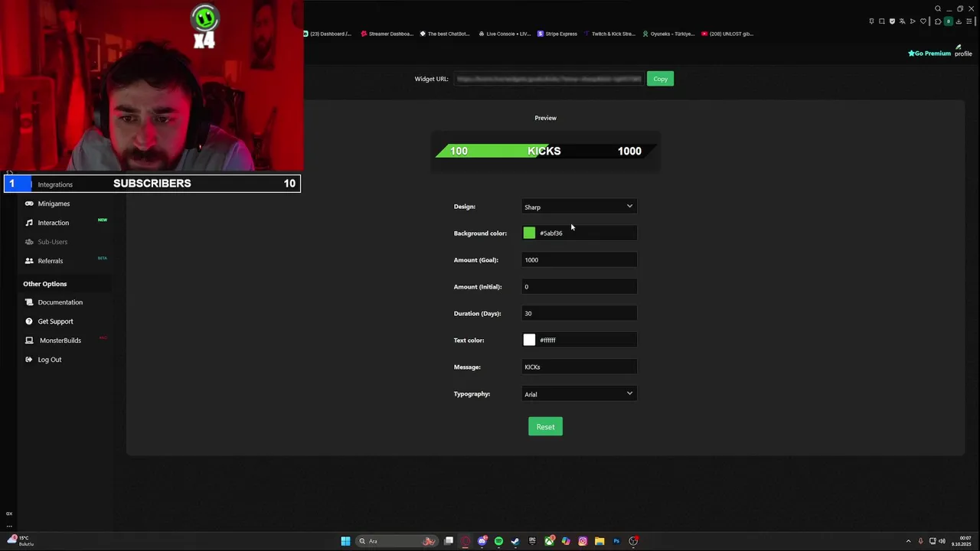Click the green Background color swatch

tap(529, 233)
